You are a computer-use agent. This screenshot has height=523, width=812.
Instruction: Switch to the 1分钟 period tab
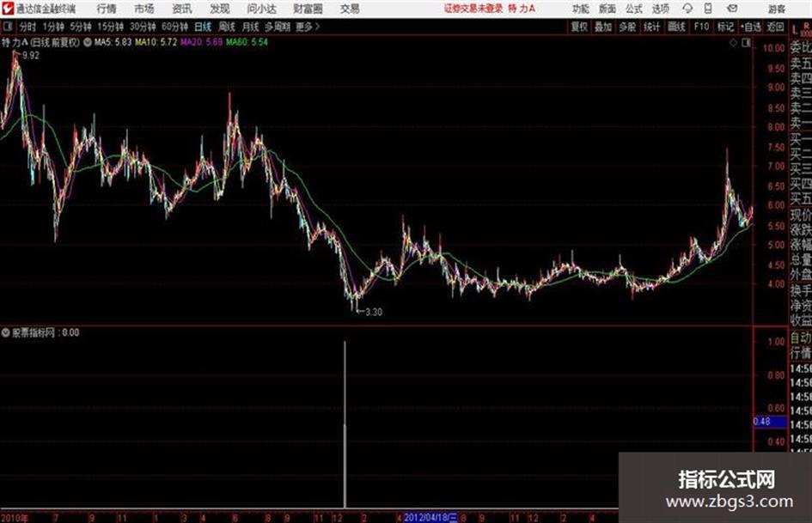tap(52, 27)
